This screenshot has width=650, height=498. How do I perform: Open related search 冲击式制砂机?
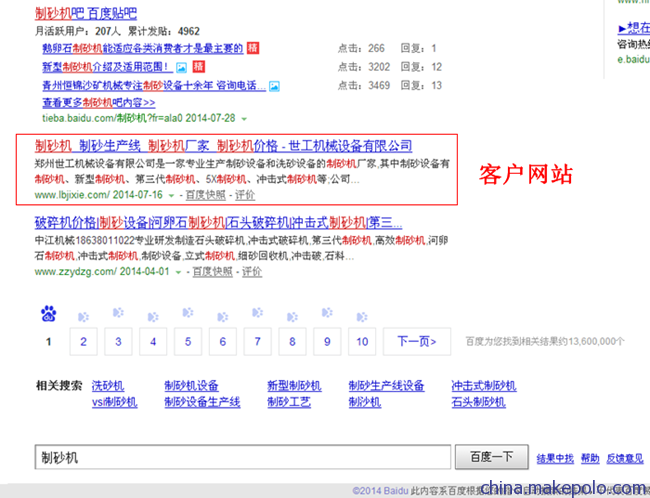(x=483, y=386)
